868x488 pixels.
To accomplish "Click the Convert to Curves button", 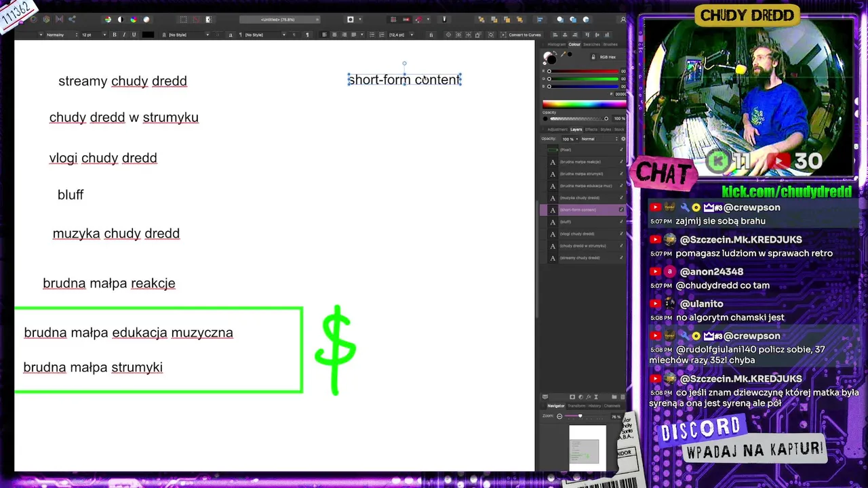I will 520,35.
